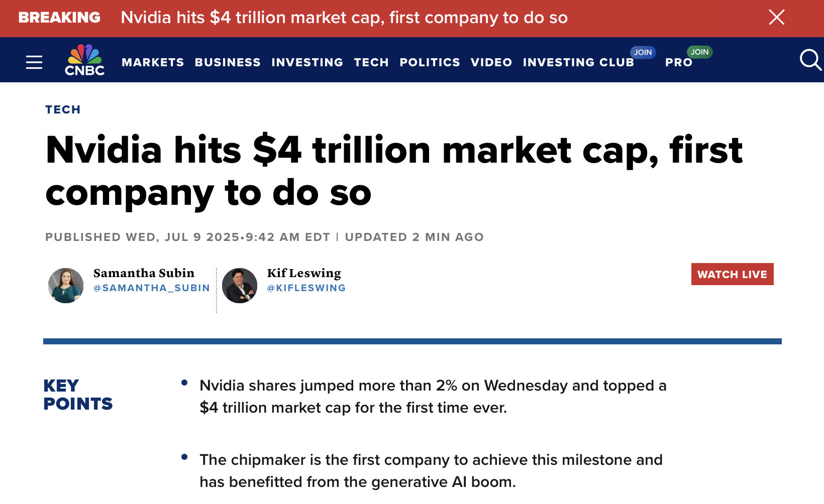824x504 pixels.
Task: Open the hamburger navigation menu
Action: pos(34,62)
